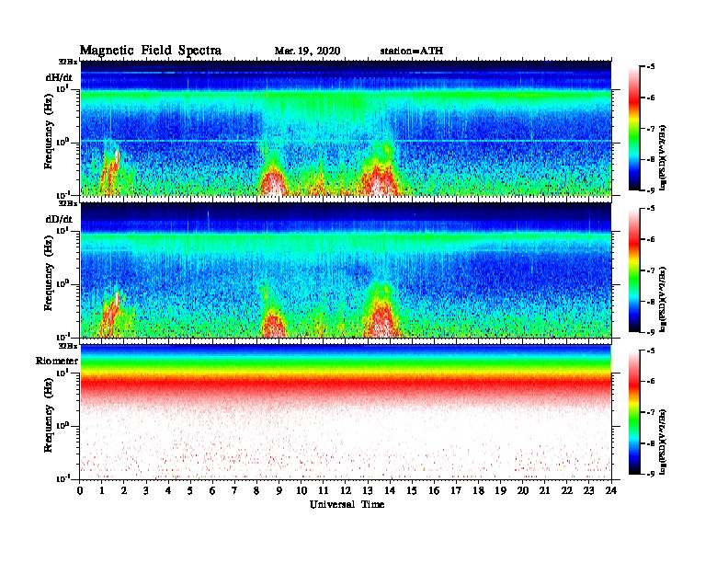Click the color bar beside Riometer panel
This screenshot has height=563, width=728.
click(x=634, y=412)
